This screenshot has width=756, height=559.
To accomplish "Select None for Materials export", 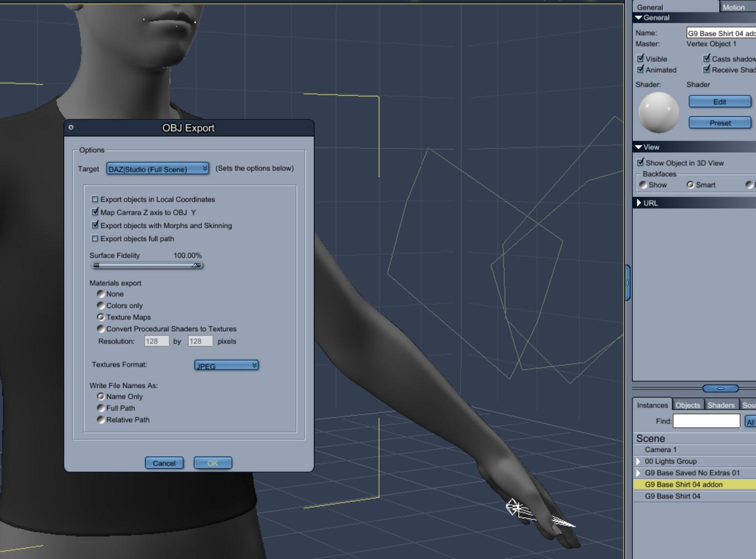I will click(x=100, y=294).
